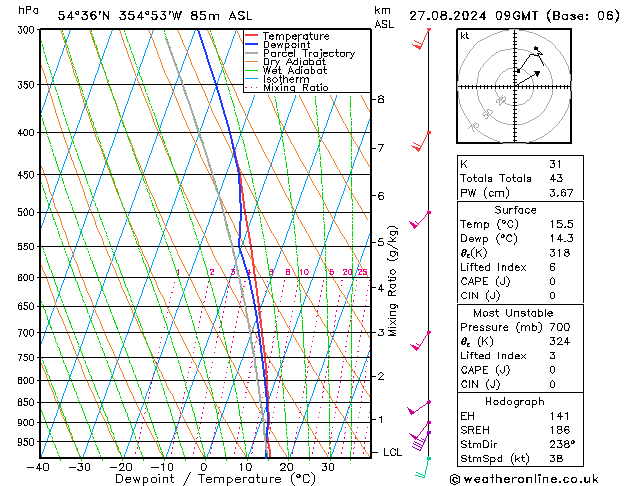Click the wind barb at 300 hPa

(421, 39)
